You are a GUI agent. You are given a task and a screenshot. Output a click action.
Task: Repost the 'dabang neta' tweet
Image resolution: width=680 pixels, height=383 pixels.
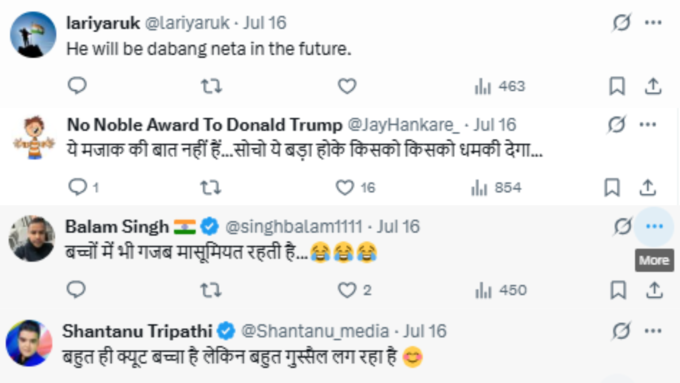(x=211, y=86)
